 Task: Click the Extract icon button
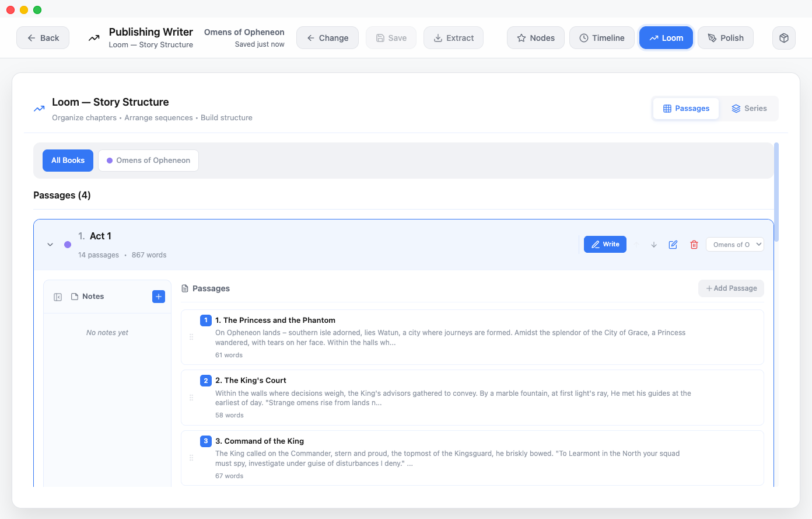(453, 37)
